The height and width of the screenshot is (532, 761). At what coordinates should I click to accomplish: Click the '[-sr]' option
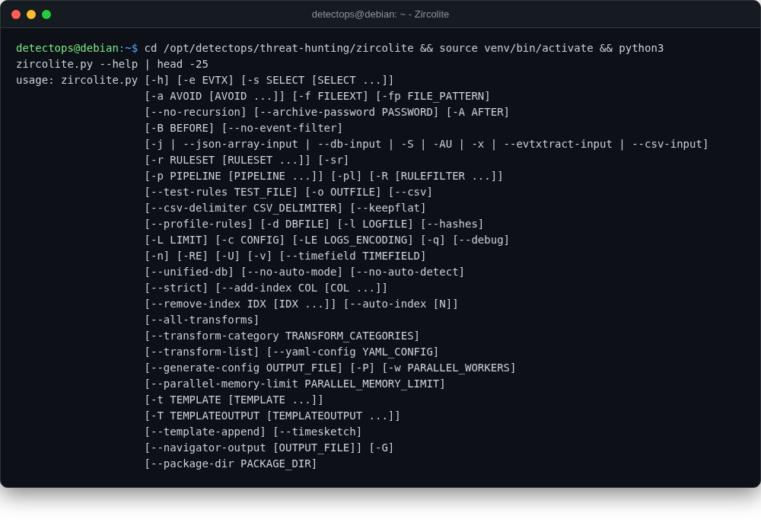click(x=333, y=160)
